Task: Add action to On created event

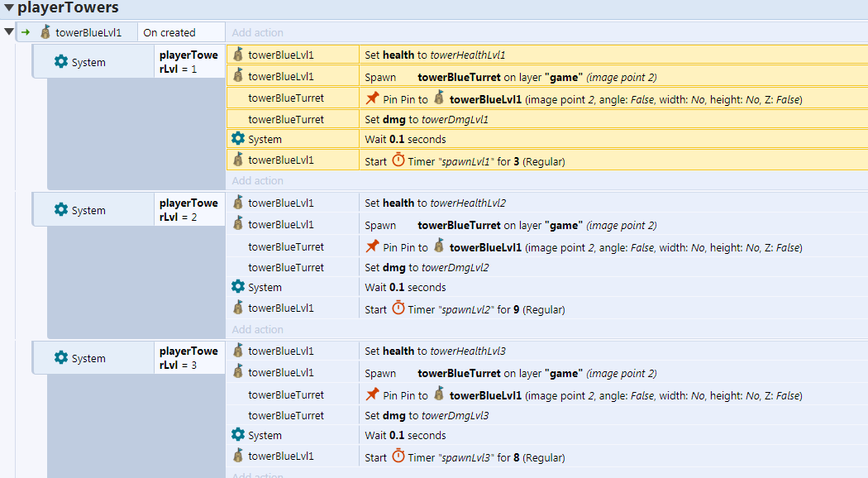Action: click(x=257, y=33)
